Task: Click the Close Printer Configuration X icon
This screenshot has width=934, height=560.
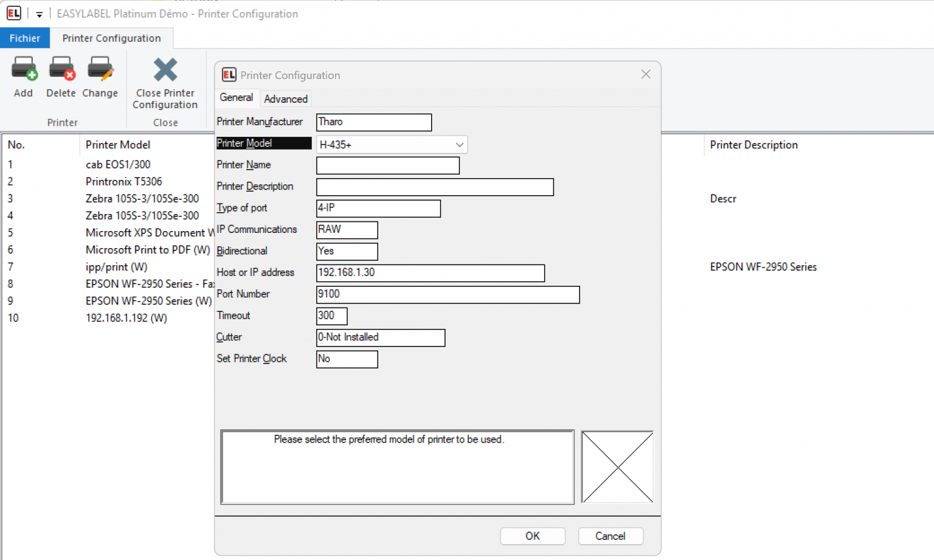Action: [165, 69]
